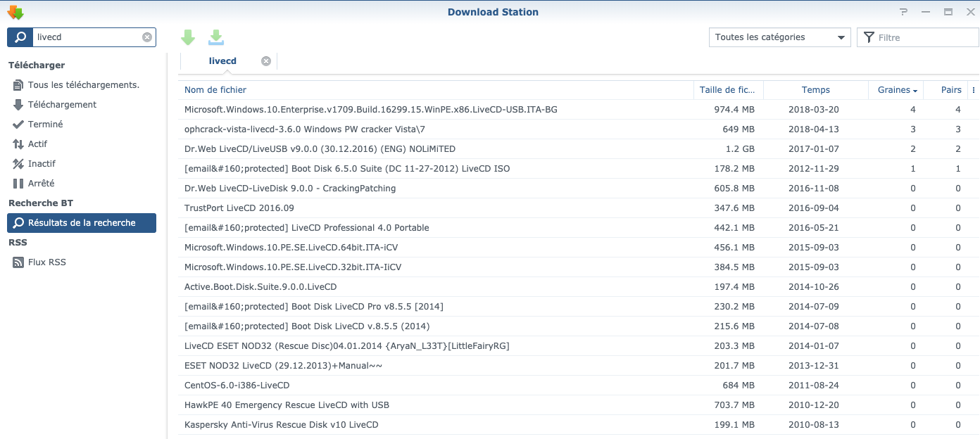The width and height of the screenshot is (980, 439).
Task: Show Terminé downloads
Action: 82,125
